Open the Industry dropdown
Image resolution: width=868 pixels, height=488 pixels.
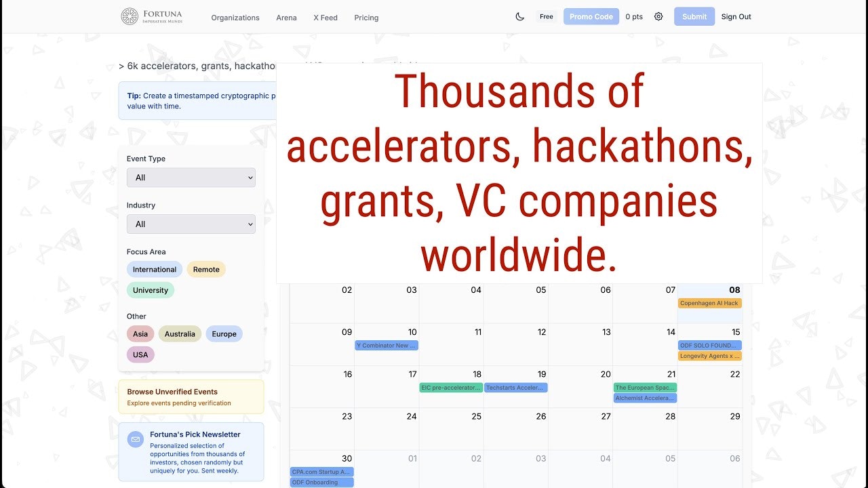(x=191, y=224)
